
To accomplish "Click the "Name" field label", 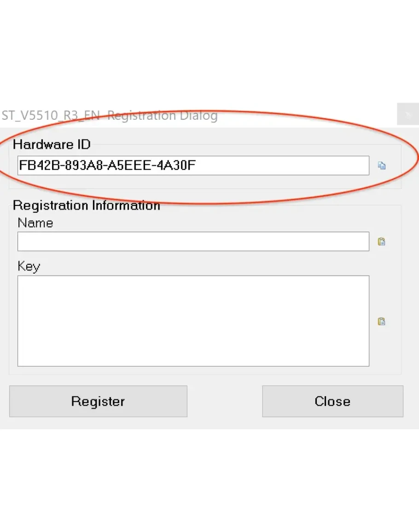I will point(35,223).
